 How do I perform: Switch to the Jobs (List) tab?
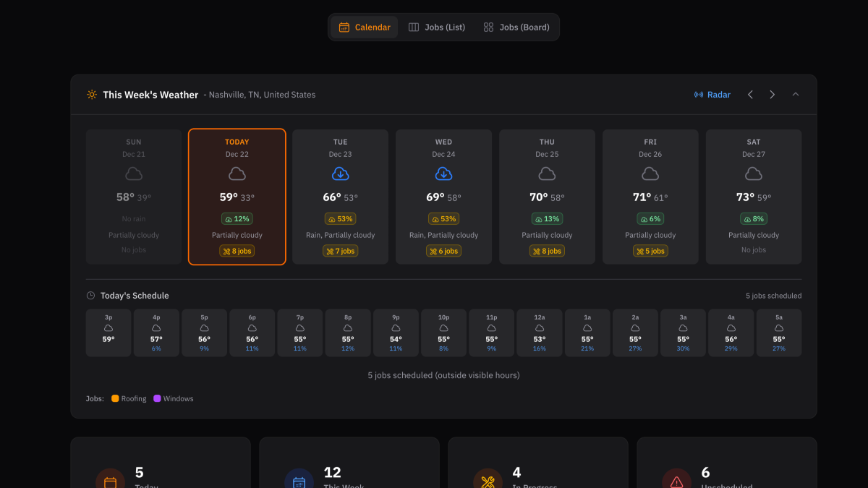436,26
